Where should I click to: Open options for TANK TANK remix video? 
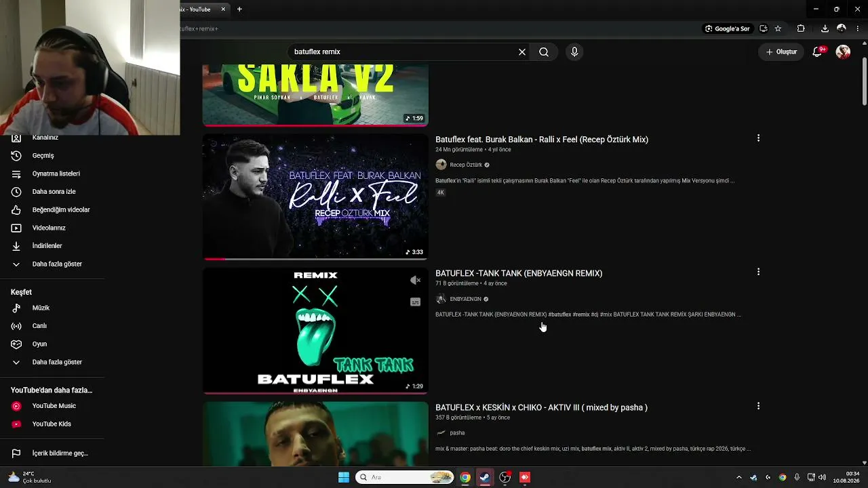pos(758,272)
